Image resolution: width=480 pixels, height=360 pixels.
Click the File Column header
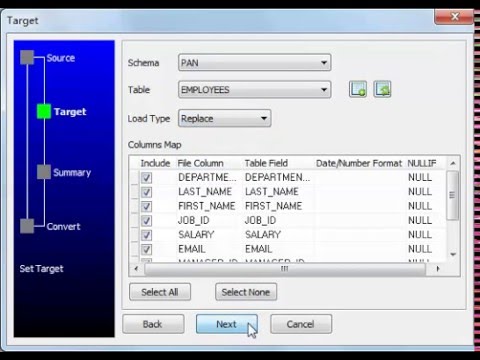tap(201, 163)
